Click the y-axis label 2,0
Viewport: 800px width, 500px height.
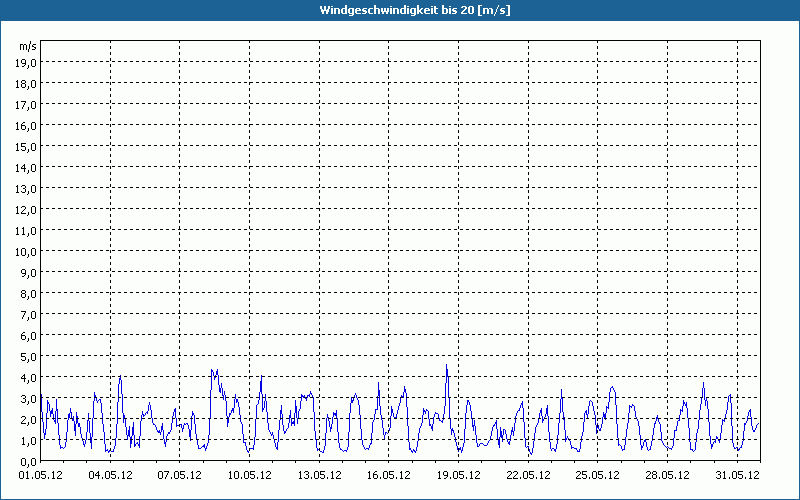point(28,420)
